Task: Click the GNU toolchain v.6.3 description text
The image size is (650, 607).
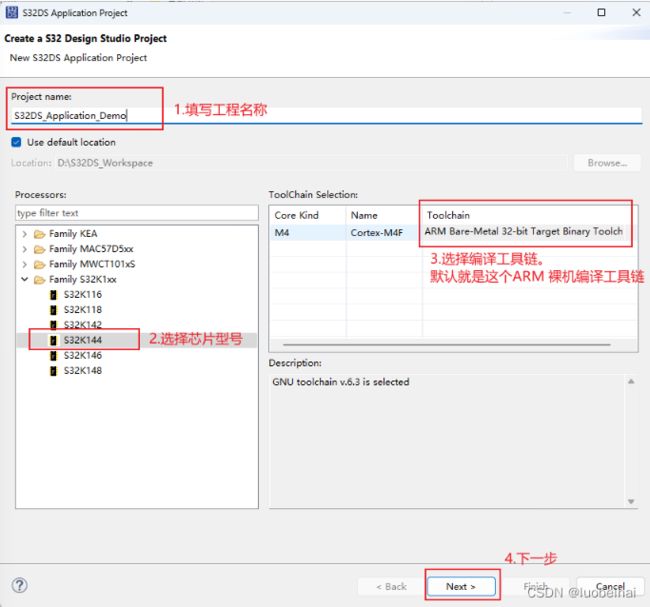Action: [x=341, y=382]
